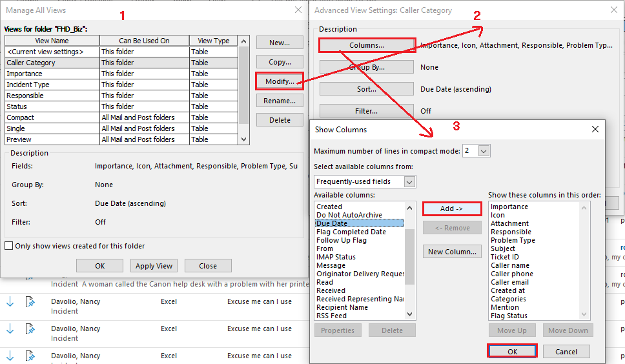Click the item icon in the bottom Davolio row
Screen dimensions: 625x364
point(30,356)
